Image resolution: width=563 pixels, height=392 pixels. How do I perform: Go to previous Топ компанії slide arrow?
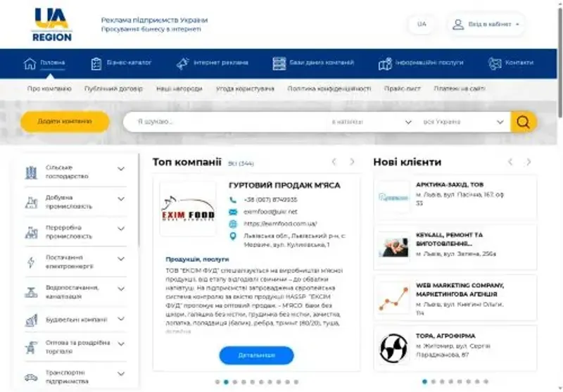[334, 162]
